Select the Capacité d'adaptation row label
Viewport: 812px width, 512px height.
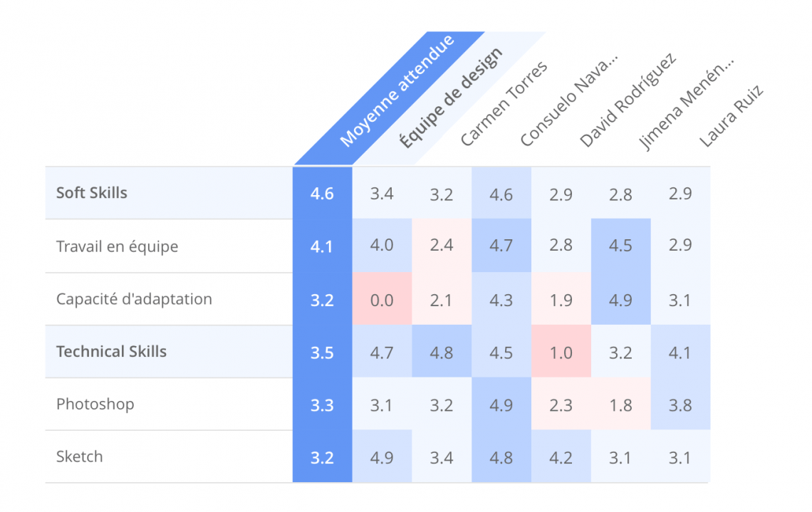click(x=134, y=299)
